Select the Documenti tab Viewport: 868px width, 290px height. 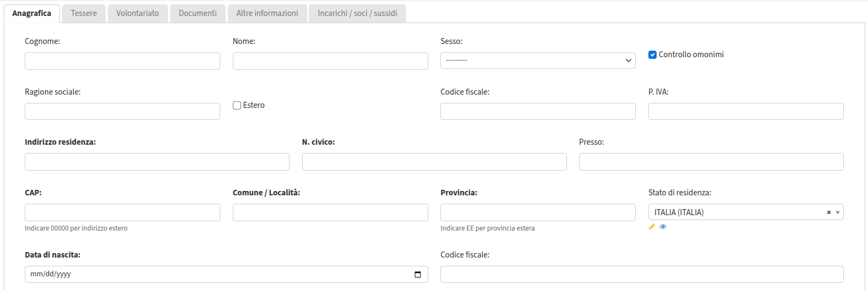tap(198, 13)
